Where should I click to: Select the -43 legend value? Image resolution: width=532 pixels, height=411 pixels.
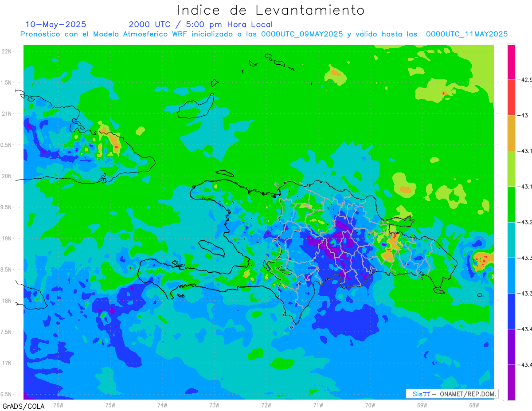524,115
